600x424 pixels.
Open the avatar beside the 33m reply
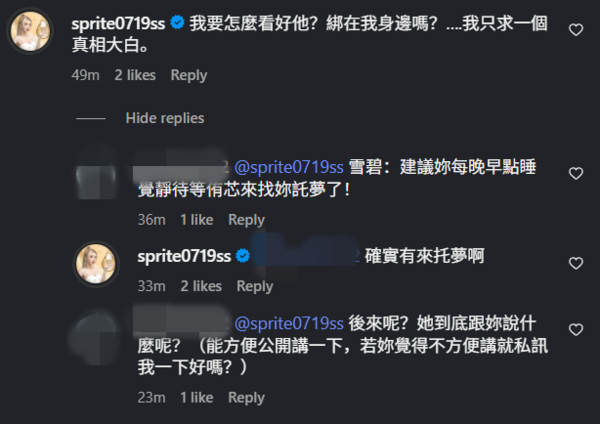point(102,264)
